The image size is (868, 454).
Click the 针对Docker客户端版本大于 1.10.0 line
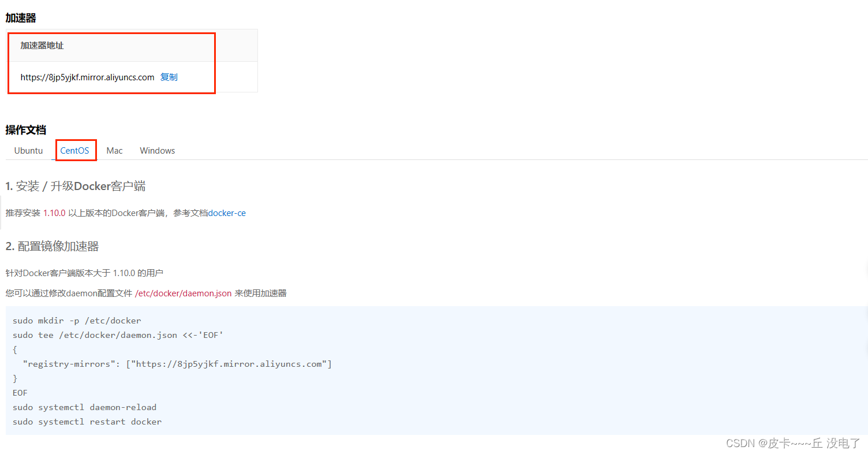(85, 273)
